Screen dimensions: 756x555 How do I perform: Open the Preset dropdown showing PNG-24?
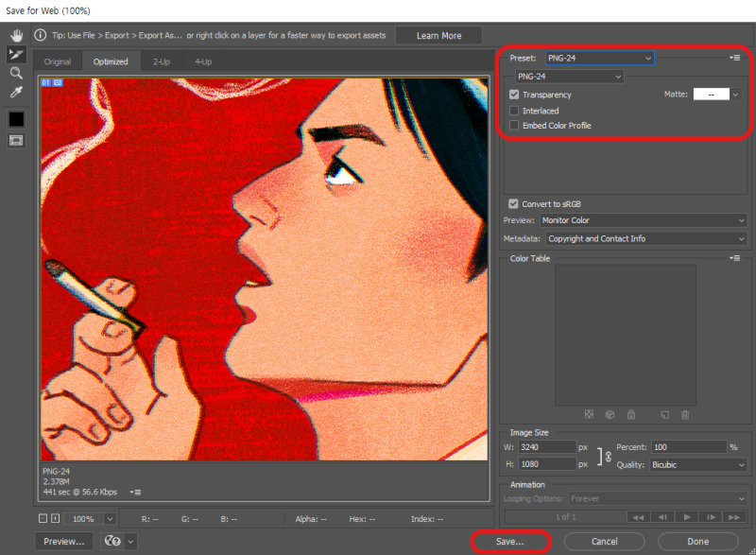click(x=600, y=58)
